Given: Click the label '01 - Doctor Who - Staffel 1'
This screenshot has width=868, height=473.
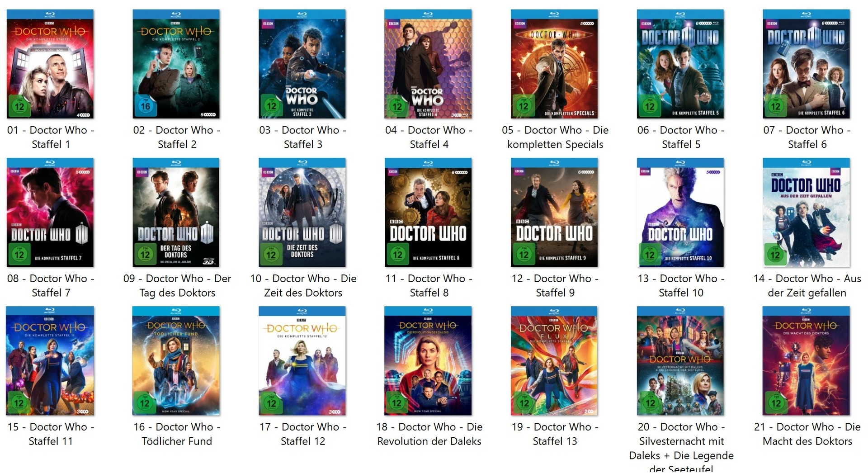Looking at the screenshot, I should click(x=51, y=137).
